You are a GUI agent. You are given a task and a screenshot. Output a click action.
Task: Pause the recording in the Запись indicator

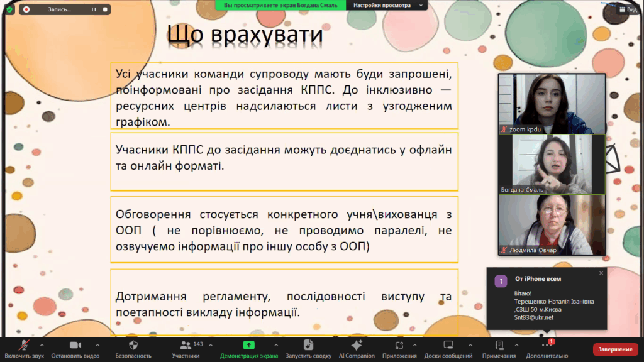point(94,9)
